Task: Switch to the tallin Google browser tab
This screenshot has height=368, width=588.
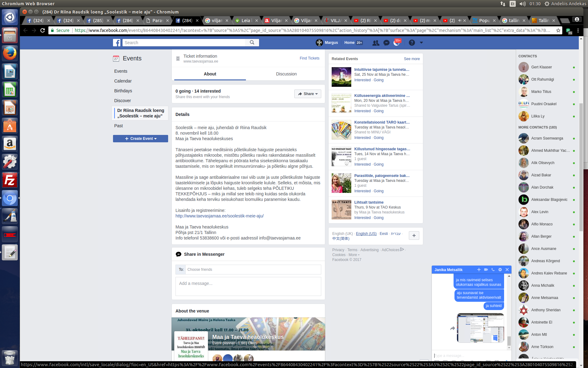Action: (x=513, y=21)
